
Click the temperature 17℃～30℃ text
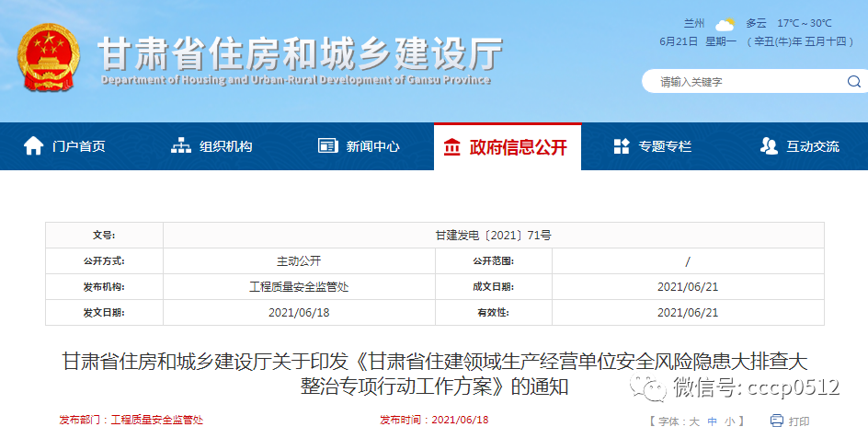coord(805,23)
